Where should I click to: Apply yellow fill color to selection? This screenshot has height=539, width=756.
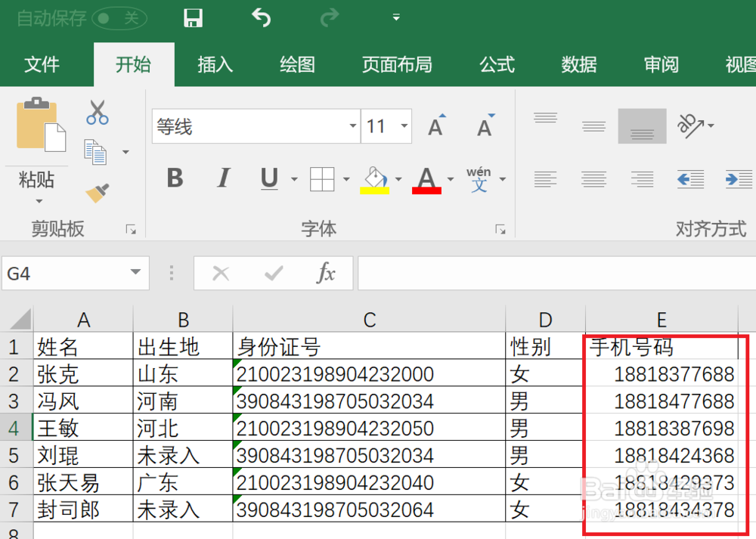375,179
